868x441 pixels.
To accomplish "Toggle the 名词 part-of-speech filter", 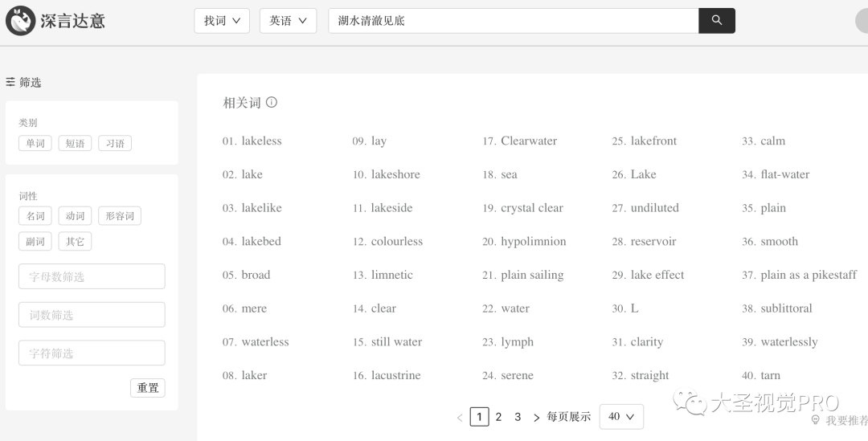I will coord(35,216).
